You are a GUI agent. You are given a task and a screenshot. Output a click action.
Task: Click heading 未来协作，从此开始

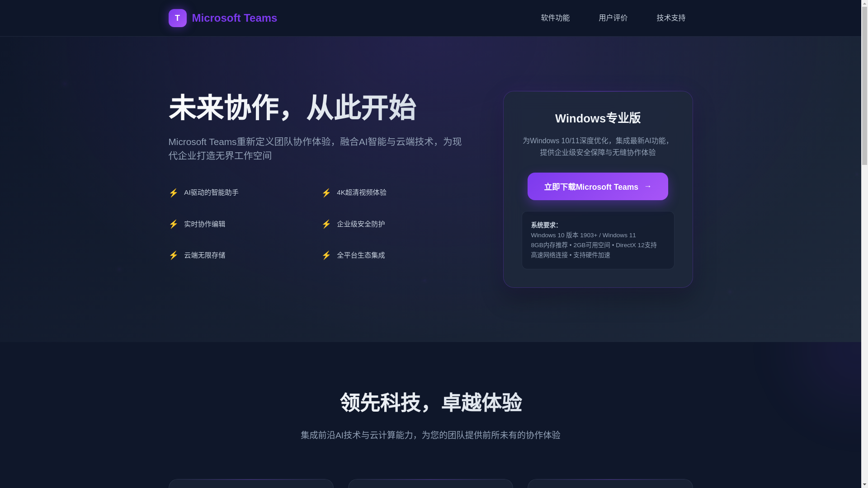coord(292,108)
